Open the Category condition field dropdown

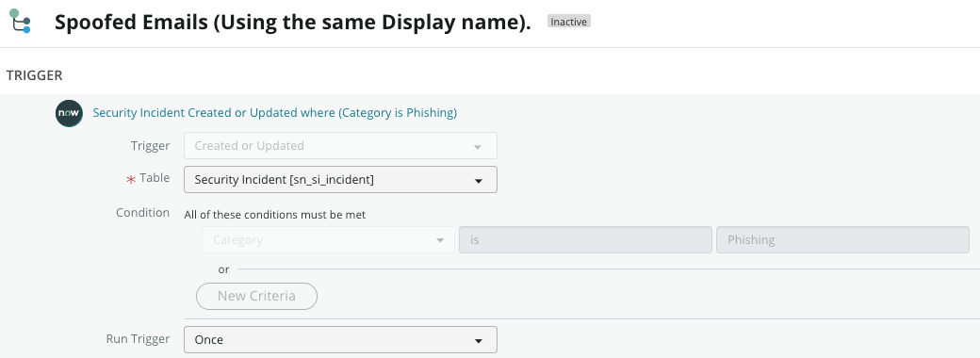328,240
